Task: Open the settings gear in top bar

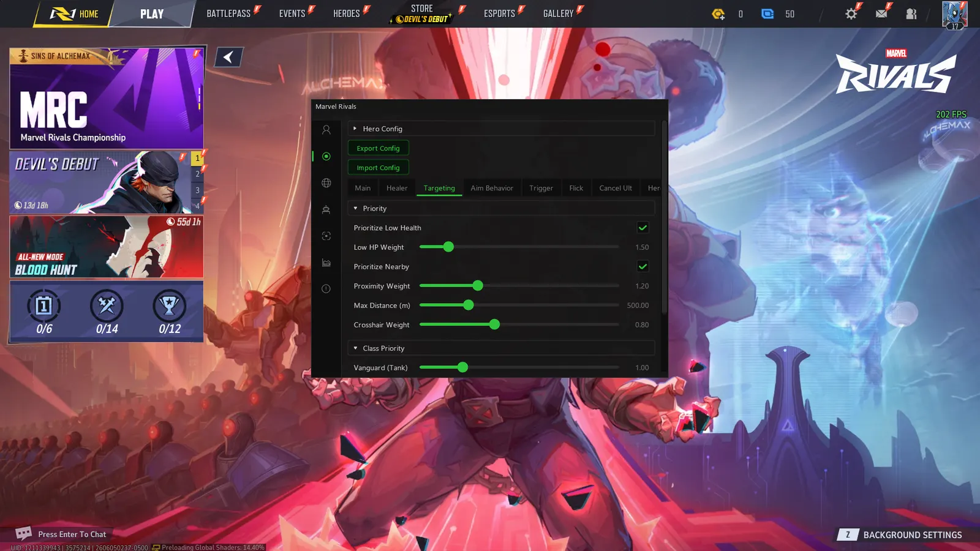Action: pyautogui.click(x=851, y=13)
